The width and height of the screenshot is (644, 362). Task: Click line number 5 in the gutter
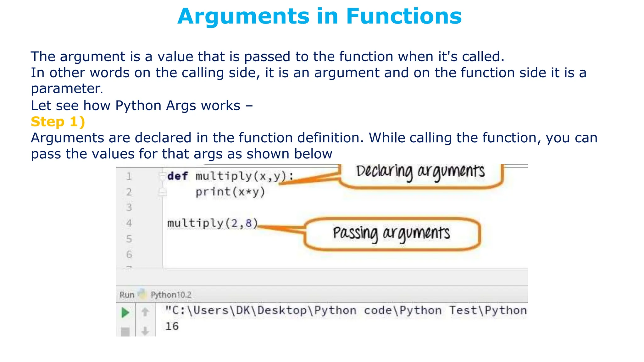[x=129, y=239]
